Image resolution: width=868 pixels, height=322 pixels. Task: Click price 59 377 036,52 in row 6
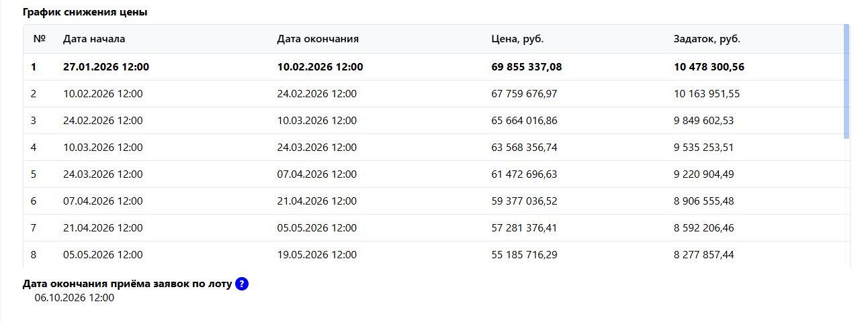[x=524, y=201]
